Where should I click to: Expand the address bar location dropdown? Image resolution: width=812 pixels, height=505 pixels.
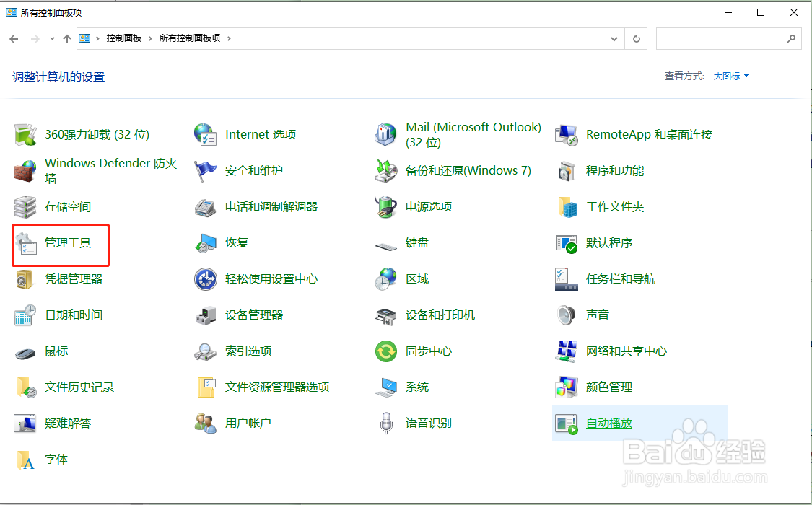click(614, 38)
